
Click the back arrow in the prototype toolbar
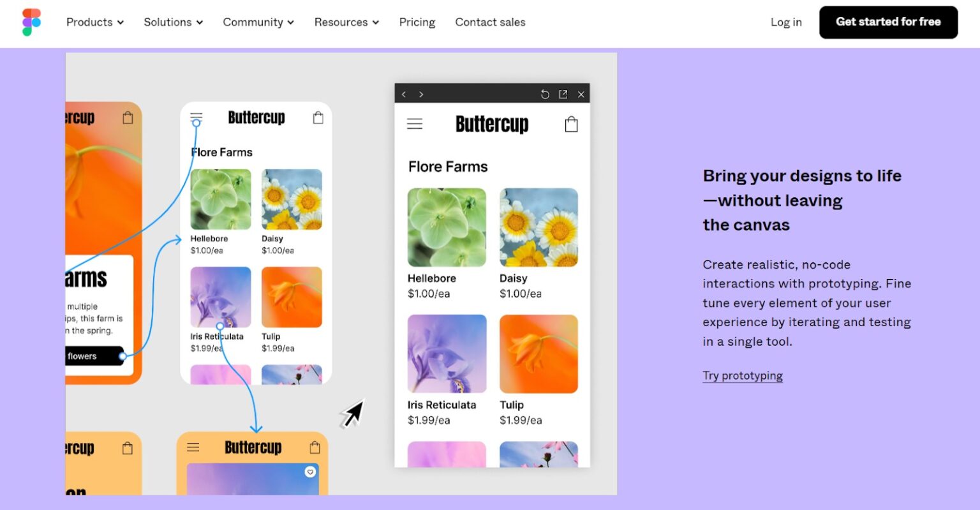pyautogui.click(x=404, y=94)
